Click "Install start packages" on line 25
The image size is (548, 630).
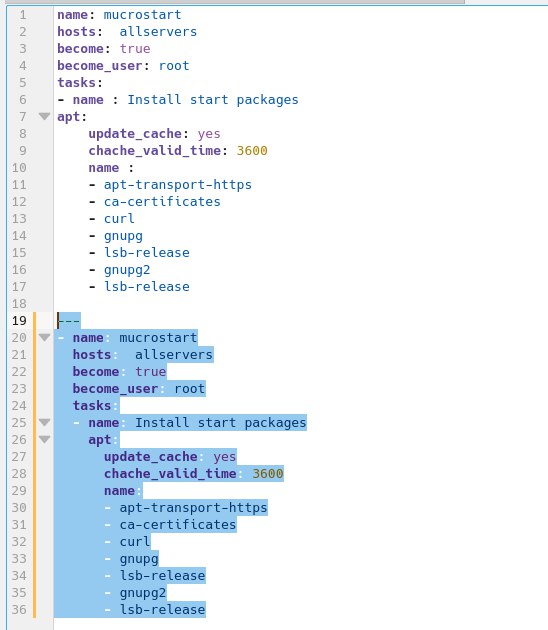[221, 423]
